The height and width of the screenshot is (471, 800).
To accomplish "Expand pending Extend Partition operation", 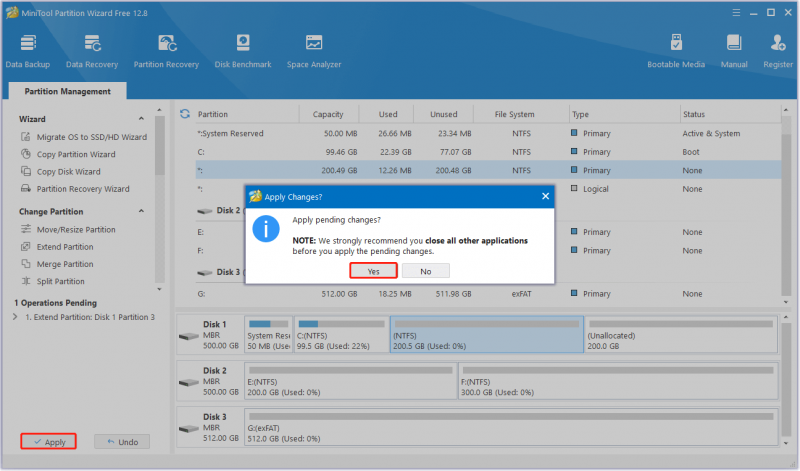I will click(x=15, y=317).
